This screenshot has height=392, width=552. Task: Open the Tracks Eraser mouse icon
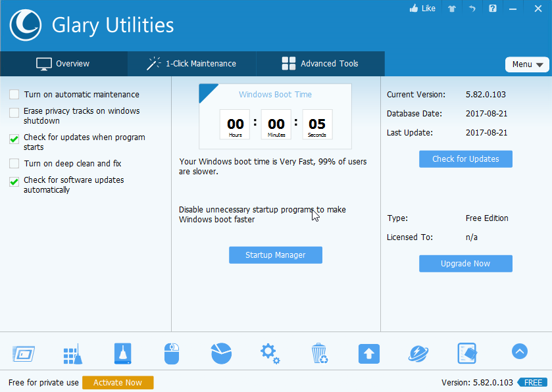tap(172, 353)
